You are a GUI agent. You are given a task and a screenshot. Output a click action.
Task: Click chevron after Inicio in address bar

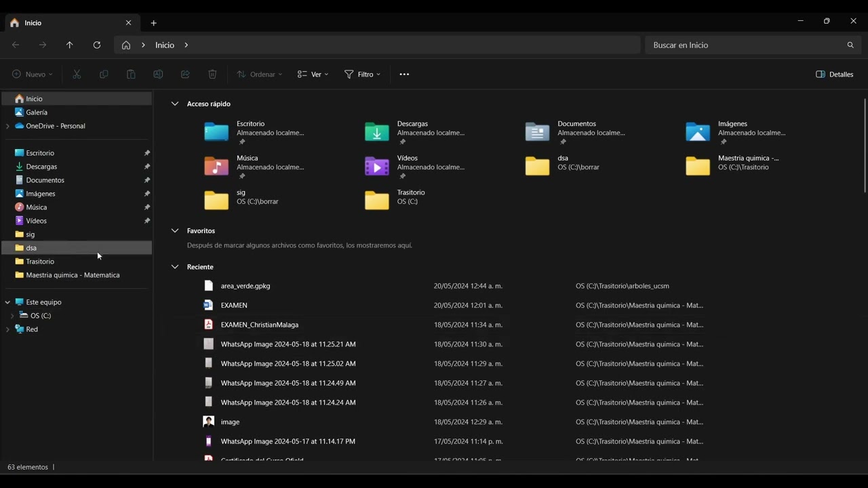186,45
